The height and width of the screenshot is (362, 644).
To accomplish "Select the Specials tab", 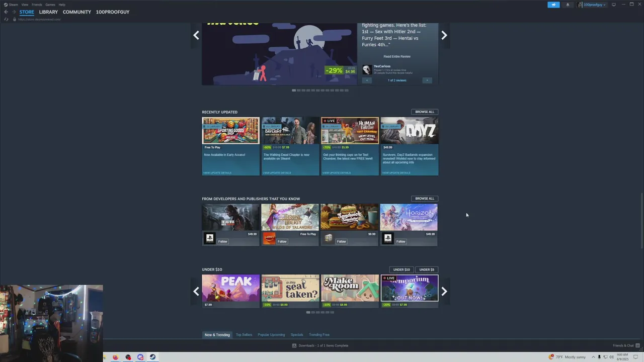I will coord(297,335).
